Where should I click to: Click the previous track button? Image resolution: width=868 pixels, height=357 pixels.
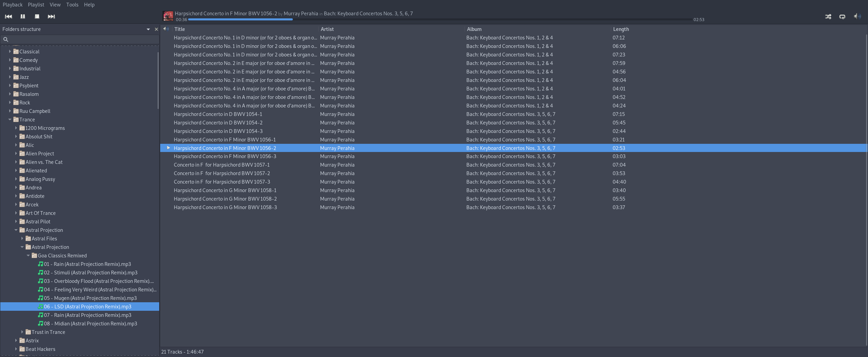coord(9,16)
